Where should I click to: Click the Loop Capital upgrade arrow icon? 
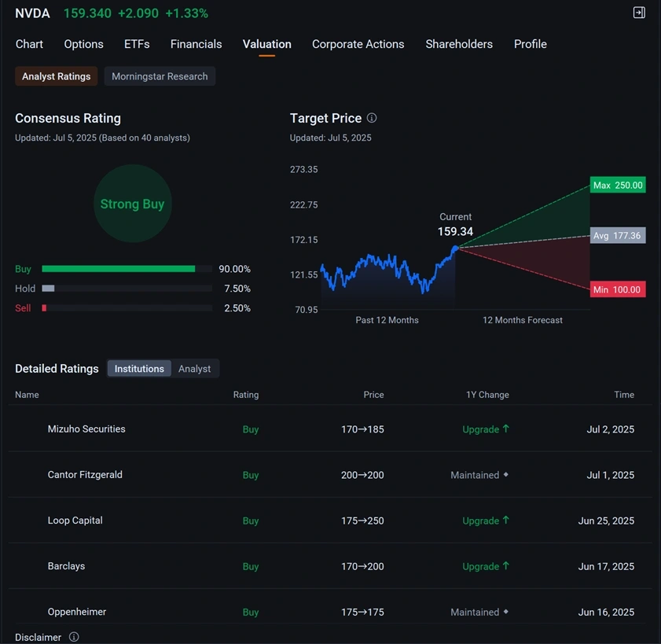pos(506,521)
